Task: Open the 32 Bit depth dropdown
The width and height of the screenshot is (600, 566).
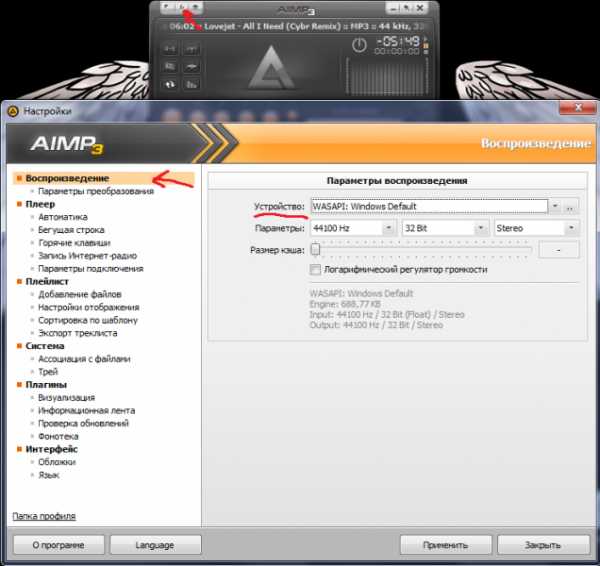Action: (480, 228)
